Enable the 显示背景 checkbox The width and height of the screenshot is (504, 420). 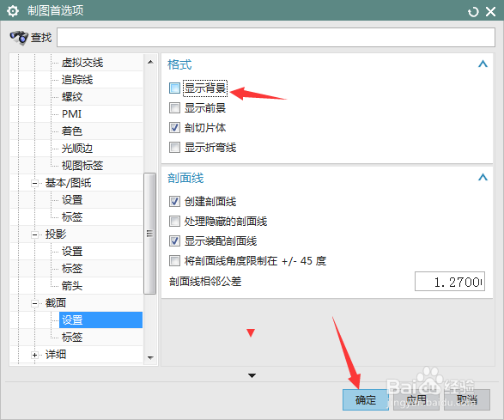pos(174,88)
